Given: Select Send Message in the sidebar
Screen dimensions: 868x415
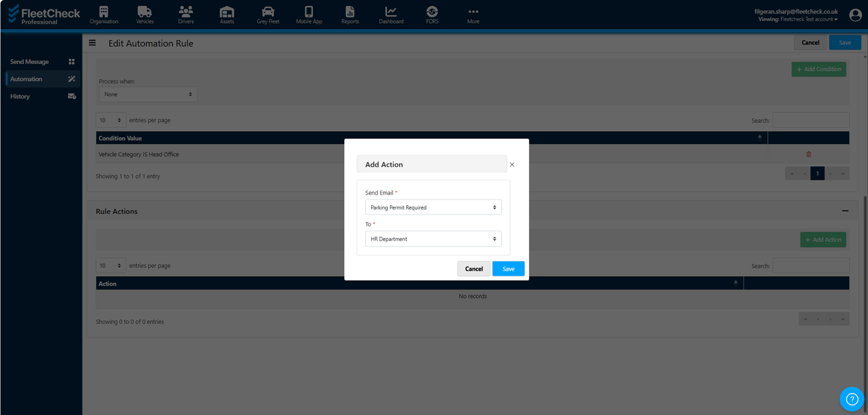Looking at the screenshot, I should pyautogui.click(x=30, y=62).
